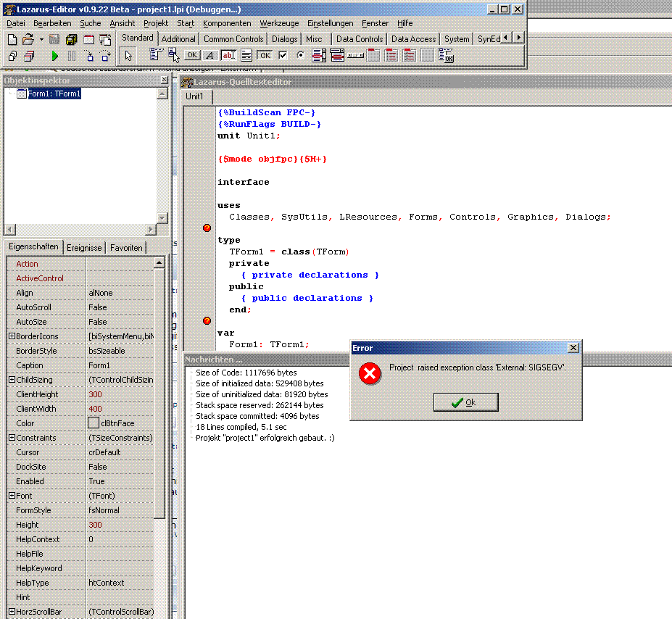672x619 pixels.
Task: Pick the TRadioButton component from palette
Action: click(x=300, y=55)
